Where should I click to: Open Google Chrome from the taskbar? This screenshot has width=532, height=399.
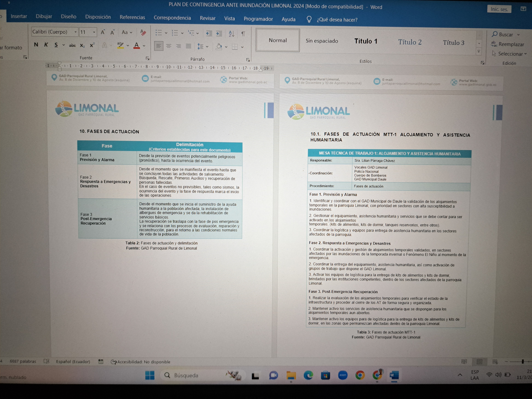(360, 375)
